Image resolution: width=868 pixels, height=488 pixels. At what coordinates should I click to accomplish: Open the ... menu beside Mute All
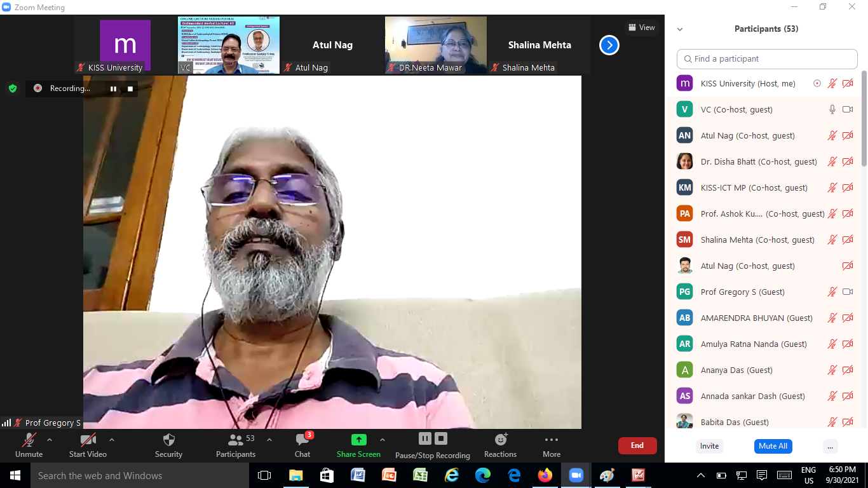tap(830, 446)
